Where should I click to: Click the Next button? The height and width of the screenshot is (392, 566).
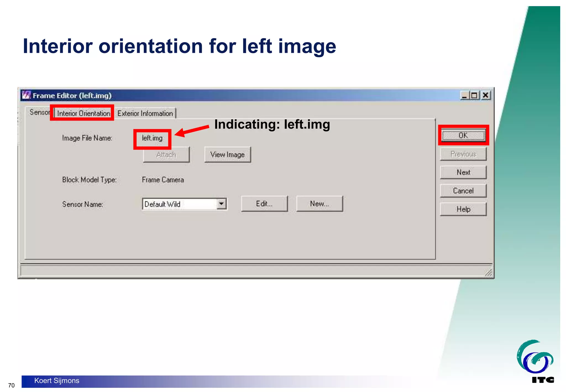[463, 173]
